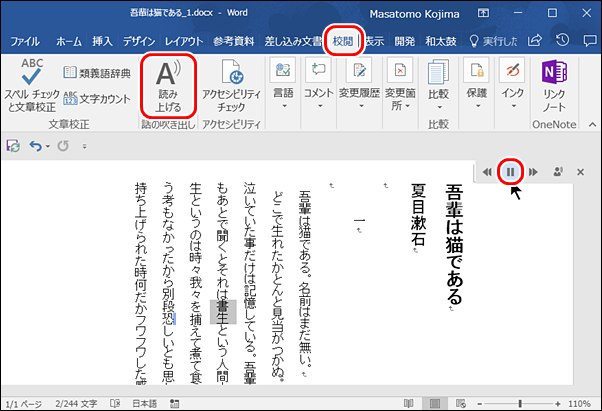Run the Accessibility Check (アクセシビリティチェック)

tap(231, 86)
